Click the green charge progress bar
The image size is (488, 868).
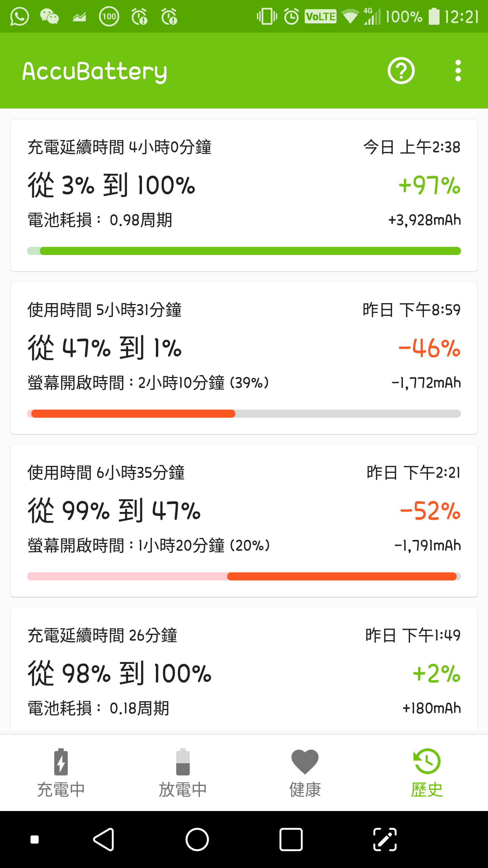[244, 251]
